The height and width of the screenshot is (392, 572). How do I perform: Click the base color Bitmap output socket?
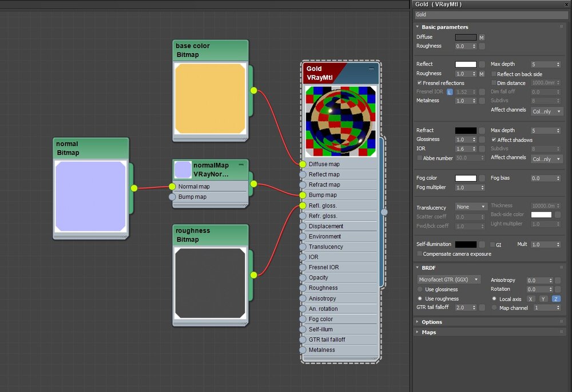[x=253, y=90]
